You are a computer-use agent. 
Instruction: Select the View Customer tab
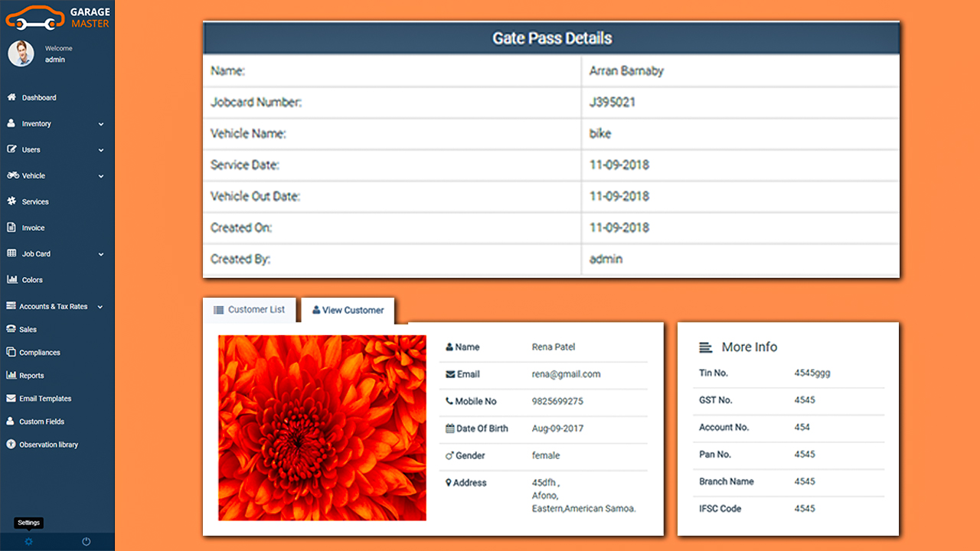tap(348, 311)
